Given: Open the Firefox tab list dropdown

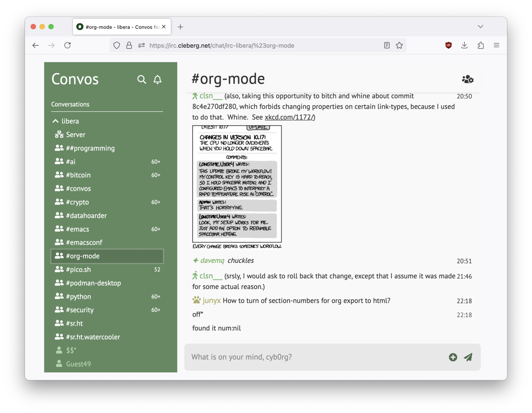Looking at the screenshot, I should pos(480,27).
